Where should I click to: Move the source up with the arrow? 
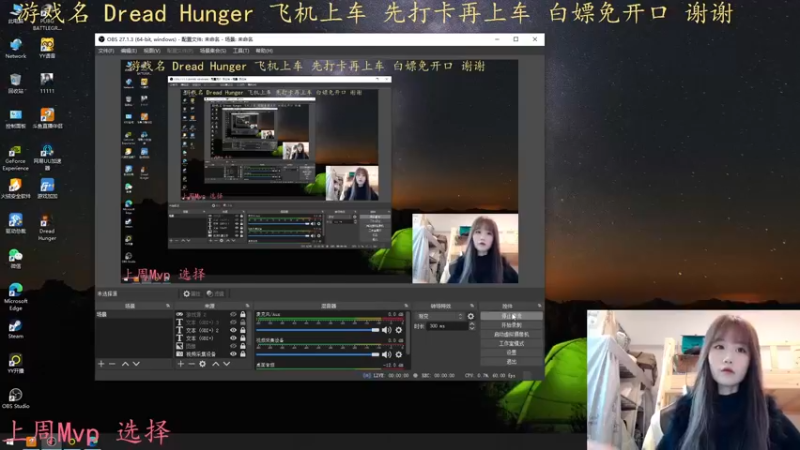pyautogui.click(x=216, y=364)
